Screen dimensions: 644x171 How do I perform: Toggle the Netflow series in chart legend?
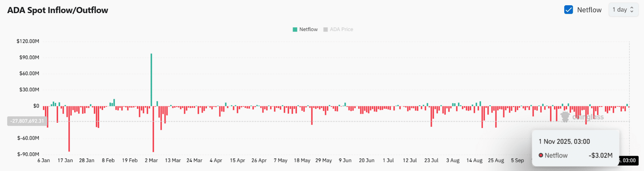(x=308, y=29)
